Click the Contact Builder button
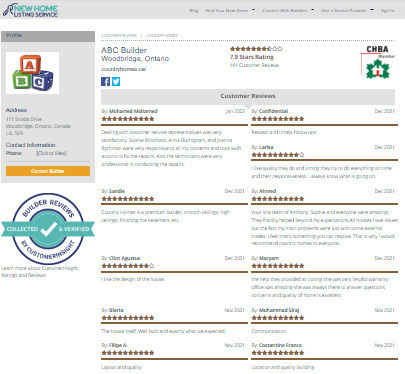 [x=48, y=171]
